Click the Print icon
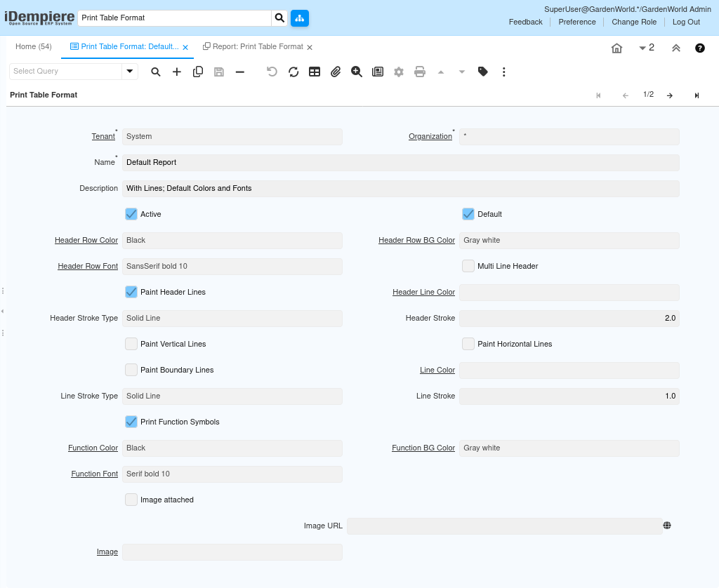Viewport: 719px width, 588px height. coord(420,72)
